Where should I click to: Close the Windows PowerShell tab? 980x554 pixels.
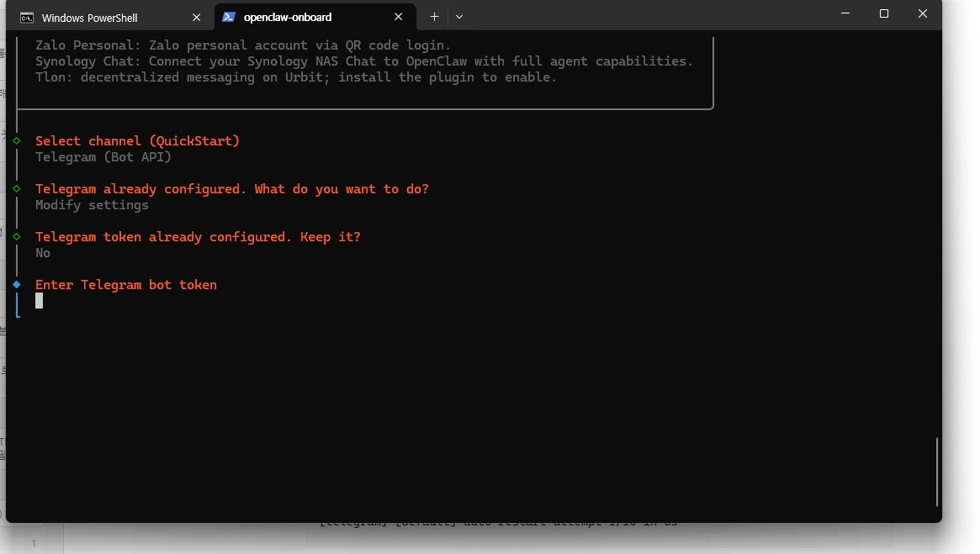click(x=196, y=18)
